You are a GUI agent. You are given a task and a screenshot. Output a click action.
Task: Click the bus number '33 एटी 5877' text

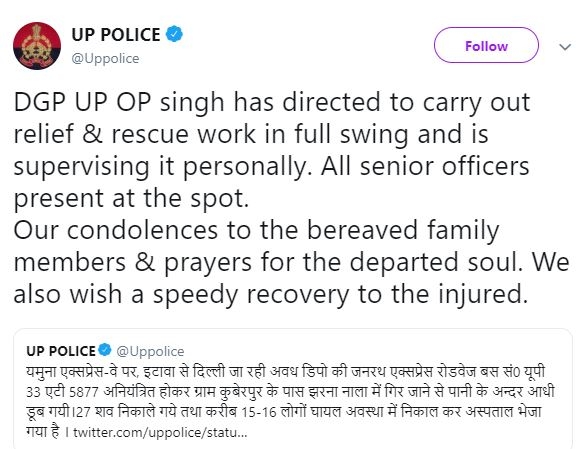pos(62,392)
